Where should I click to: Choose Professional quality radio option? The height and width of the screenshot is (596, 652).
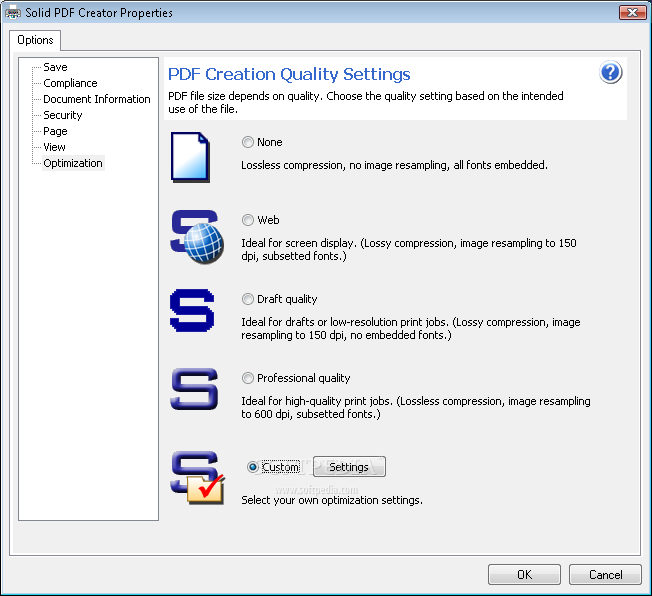248,378
